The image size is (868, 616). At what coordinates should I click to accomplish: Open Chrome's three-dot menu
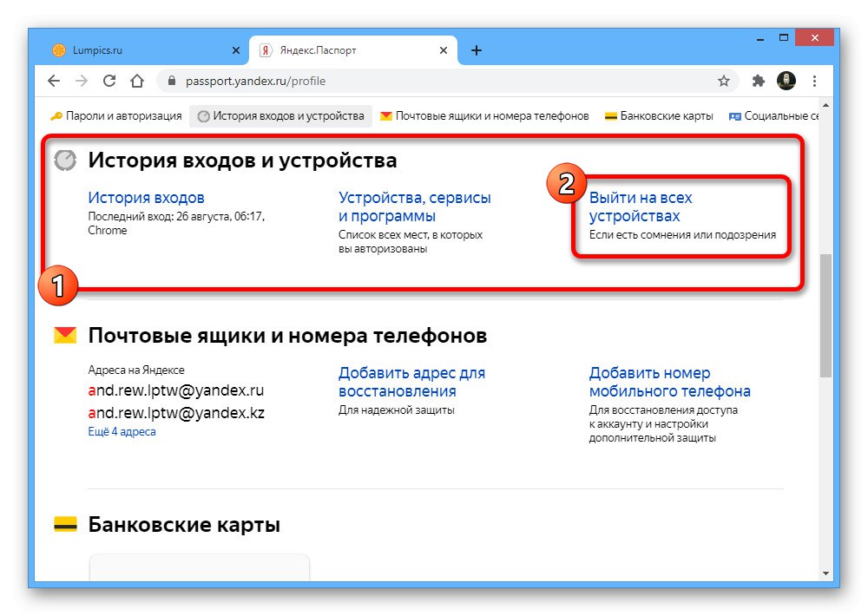tap(813, 80)
